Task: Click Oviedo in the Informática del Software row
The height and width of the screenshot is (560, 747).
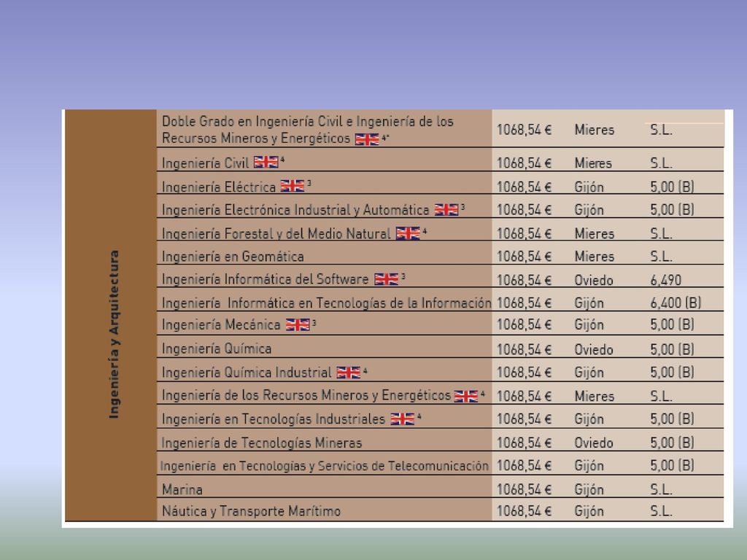Action: click(x=594, y=281)
